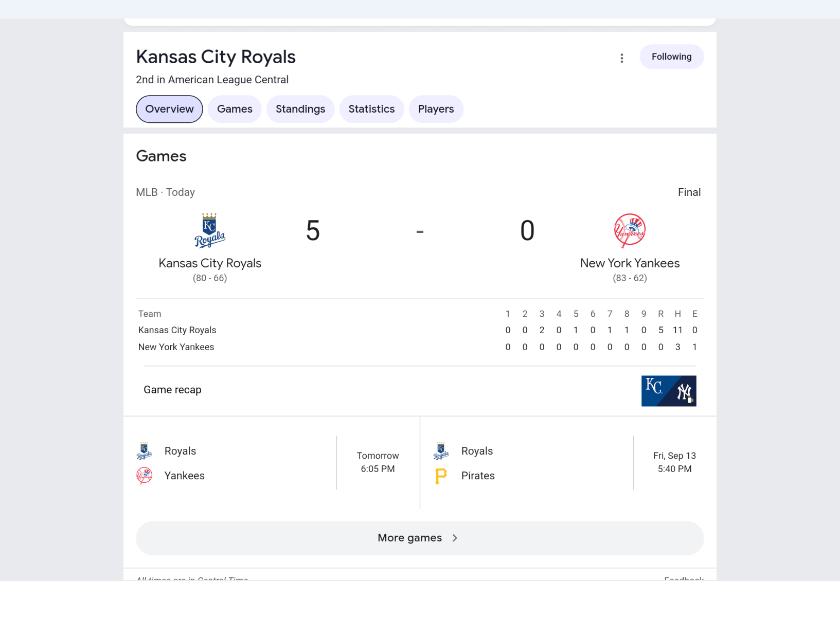This screenshot has height=617, width=840.
Task: Go to the Players tab
Action: pyautogui.click(x=436, y=109)
